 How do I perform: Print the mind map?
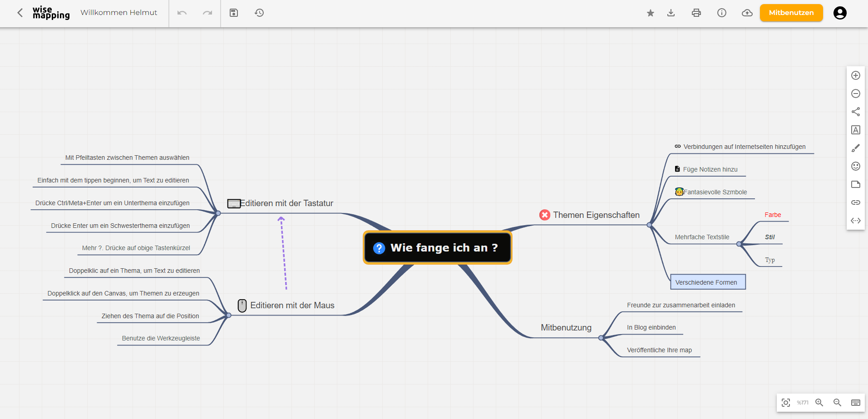[696, 13]
